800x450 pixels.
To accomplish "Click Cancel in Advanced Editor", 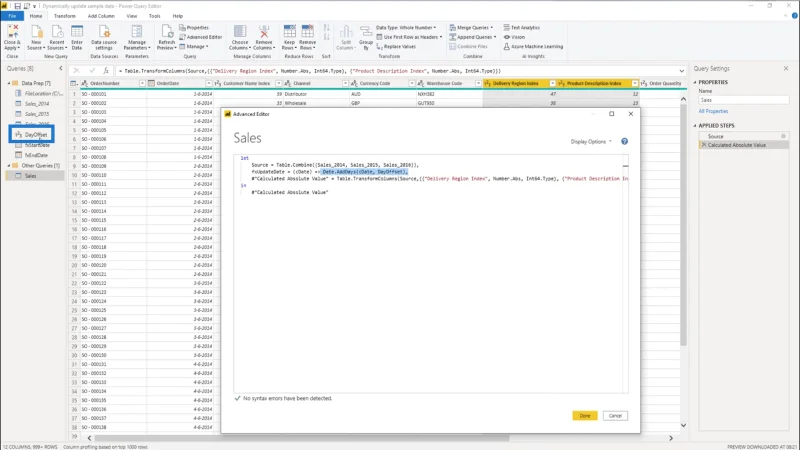I will 615,416.
